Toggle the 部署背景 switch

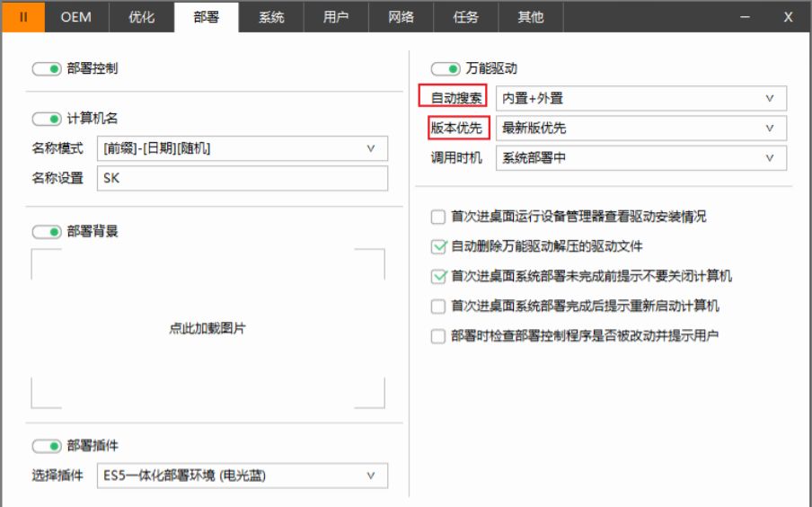pyautogui.click(x=47, y=232)
